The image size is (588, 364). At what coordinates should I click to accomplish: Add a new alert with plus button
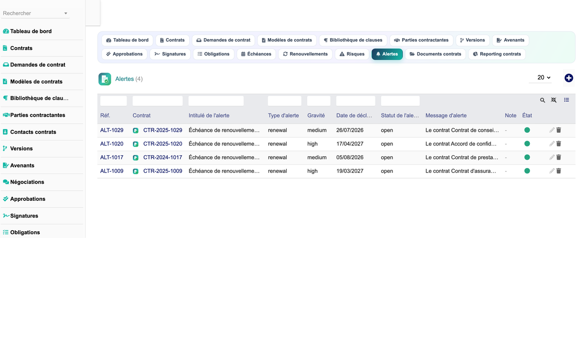pyautogui.click(x=569, y=78)
